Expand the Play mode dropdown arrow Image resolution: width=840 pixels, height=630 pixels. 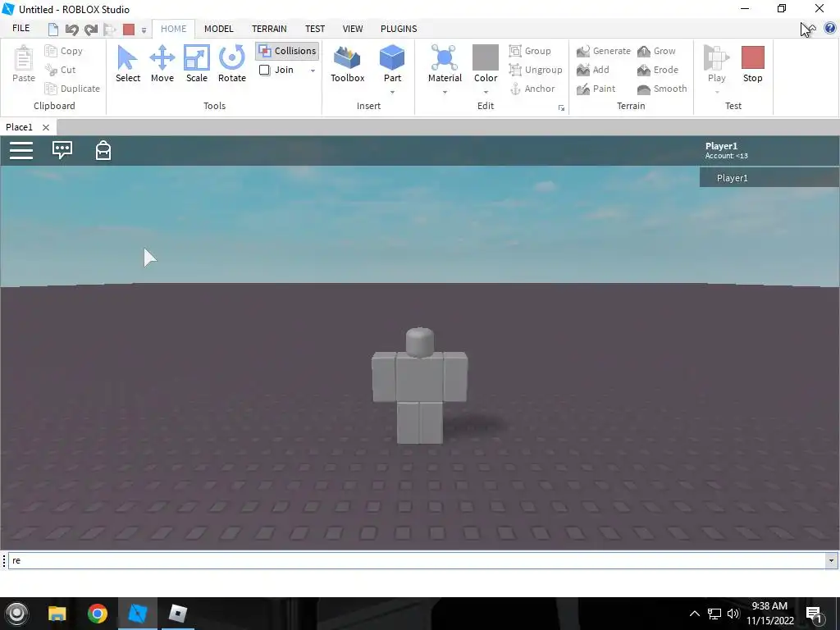(717, 92)
